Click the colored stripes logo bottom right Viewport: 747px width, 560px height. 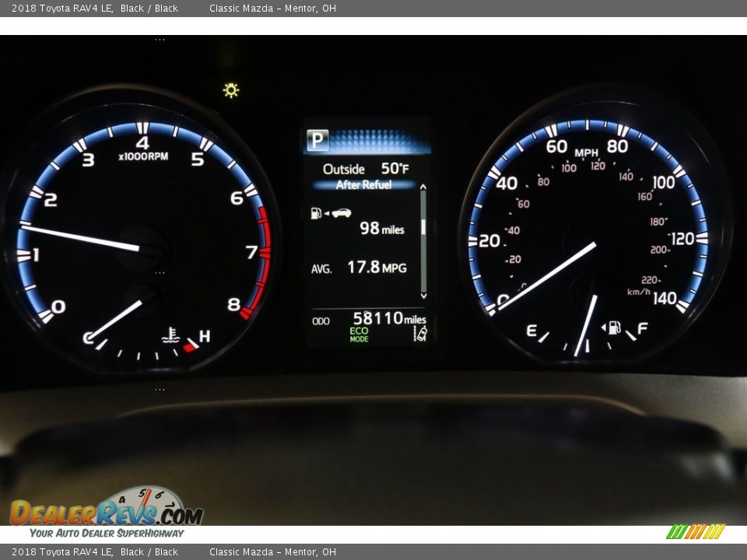click(696, 532)
